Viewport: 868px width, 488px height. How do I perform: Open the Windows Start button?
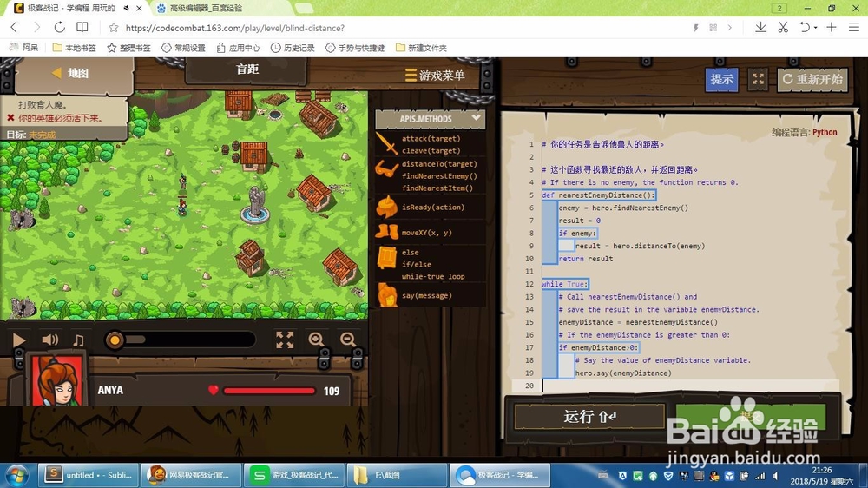click(x=16, y=475)
